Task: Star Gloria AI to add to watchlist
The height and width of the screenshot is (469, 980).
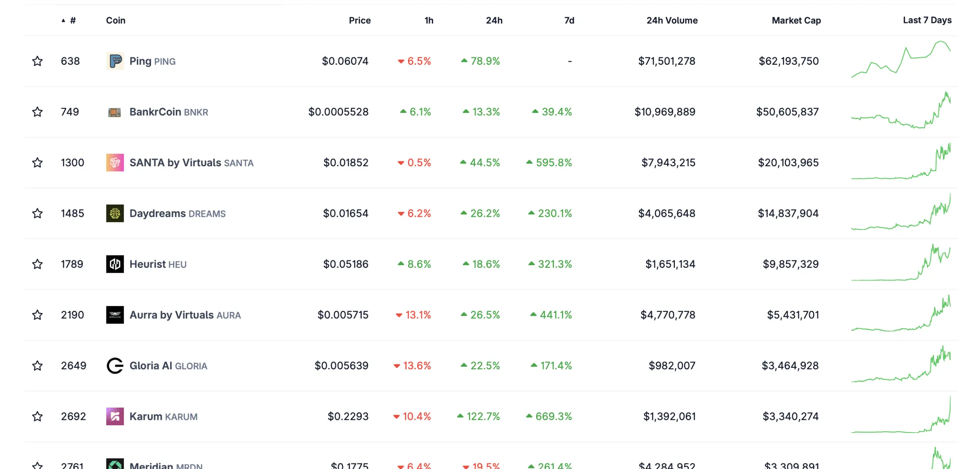Action: coord(37,366)
